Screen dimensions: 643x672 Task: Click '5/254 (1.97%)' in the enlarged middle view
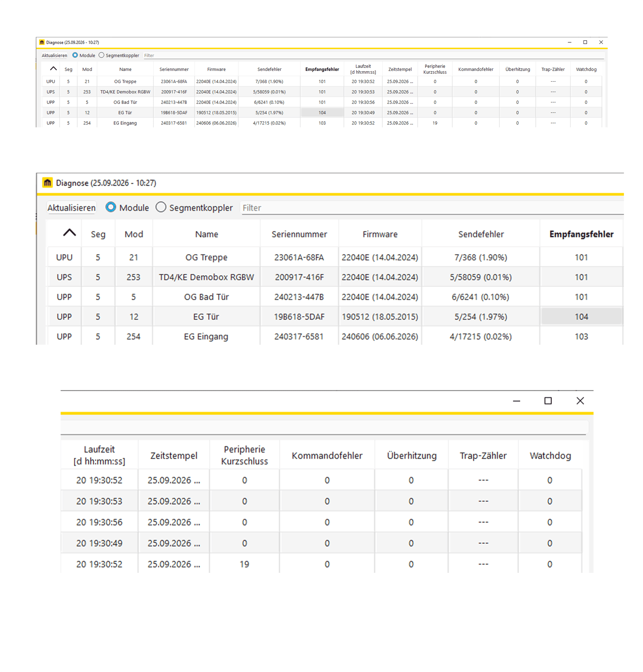(x=481, y=316)
